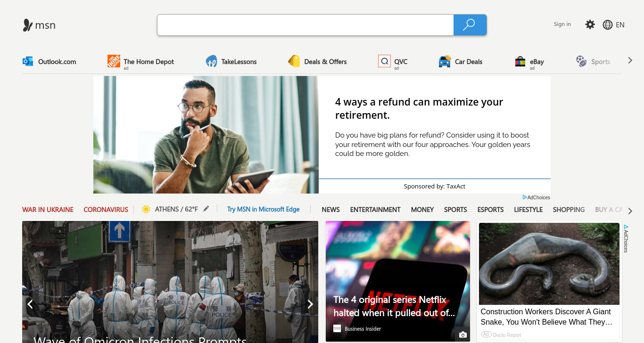The width and height of the screenshot is (644, 343).
Task: Click the QVC square logo icon
Action: [384, 61]
